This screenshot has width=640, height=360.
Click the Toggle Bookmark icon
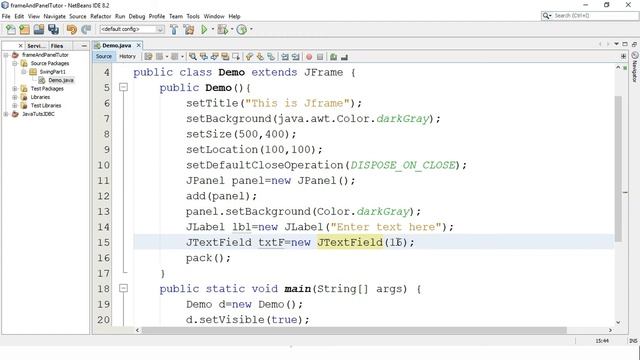click(x=271, y=57)
